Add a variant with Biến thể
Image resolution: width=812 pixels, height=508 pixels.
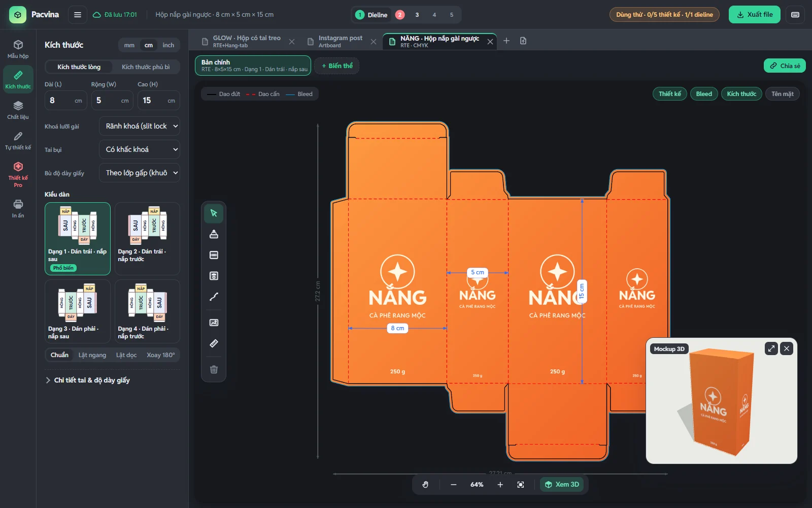point(337,66)
